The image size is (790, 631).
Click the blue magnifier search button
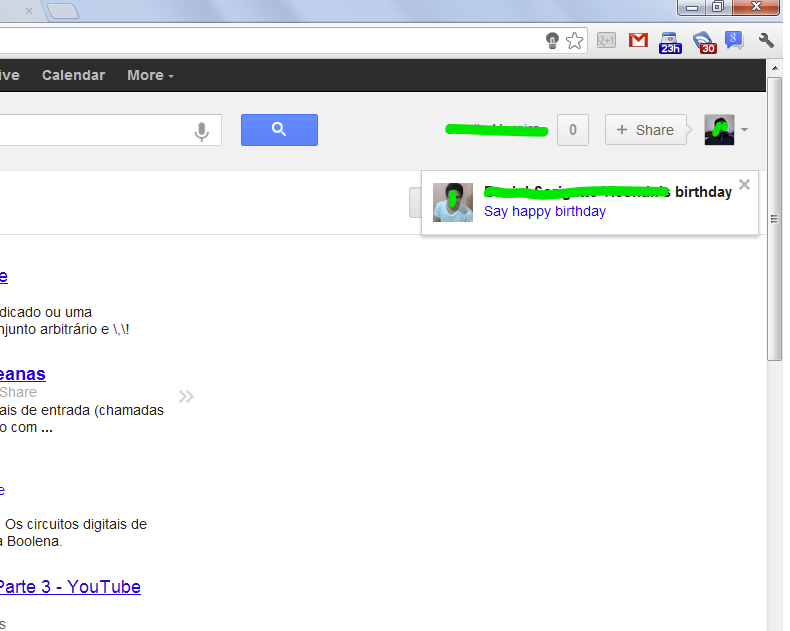coord(279,130)
